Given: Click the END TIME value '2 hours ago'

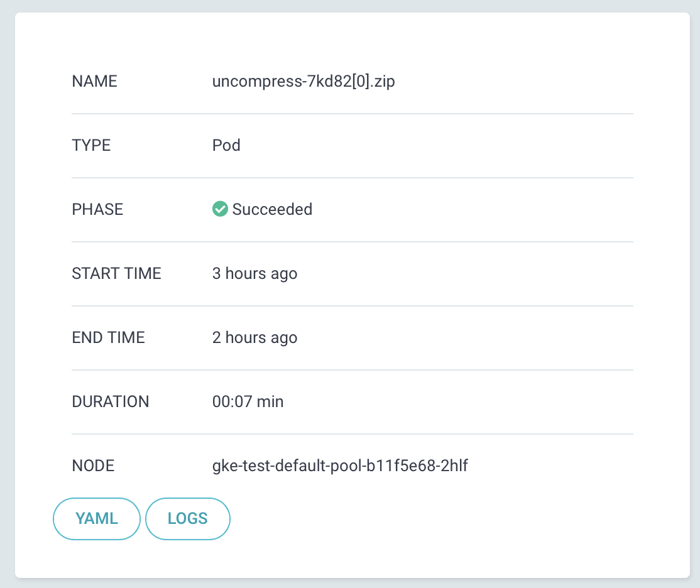Looking at the screenshot, I should pyautogui.click(x=254, y=337).
